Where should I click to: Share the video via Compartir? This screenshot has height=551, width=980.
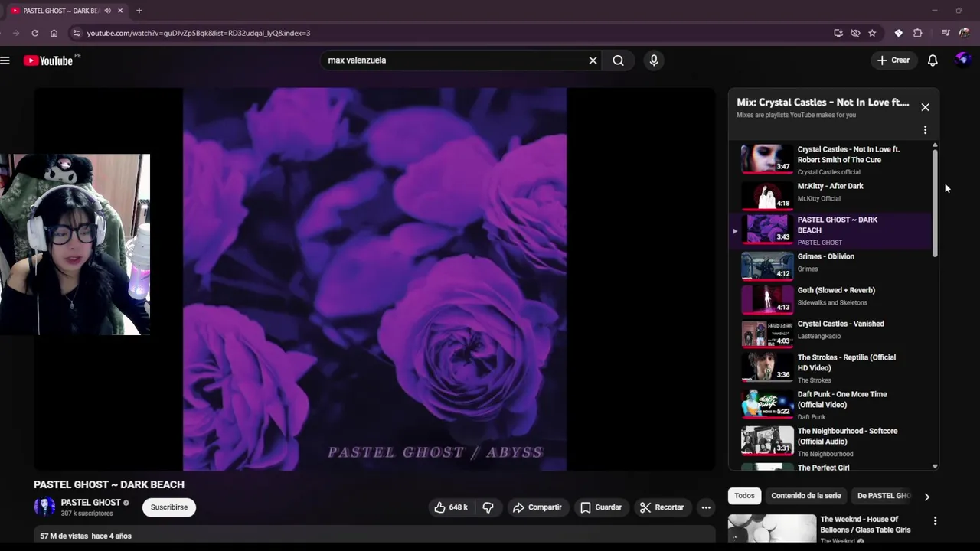(537, 507)
